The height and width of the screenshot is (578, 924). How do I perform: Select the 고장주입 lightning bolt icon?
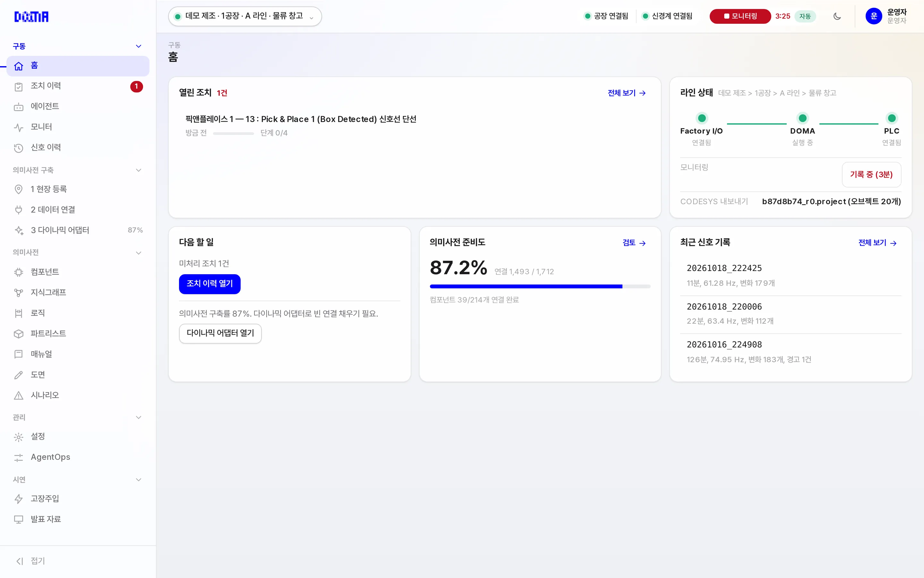[18, 499]
